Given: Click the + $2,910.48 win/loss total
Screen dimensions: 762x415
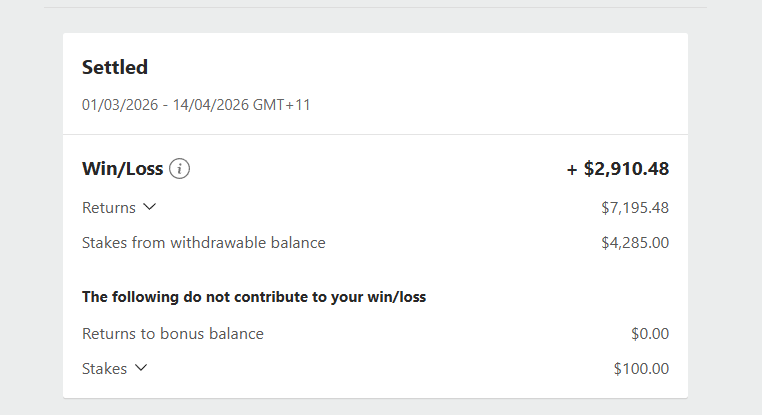Looking at the screenshot, I should pyautogui.click(x=618, y=169).
